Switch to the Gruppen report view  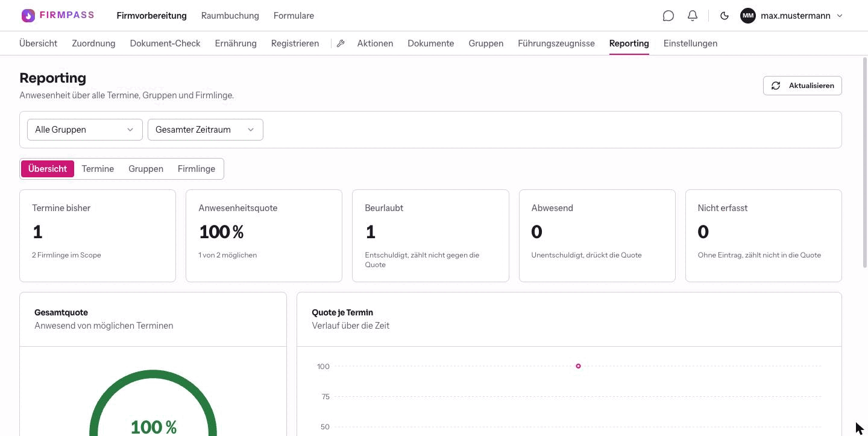(146, 169)
